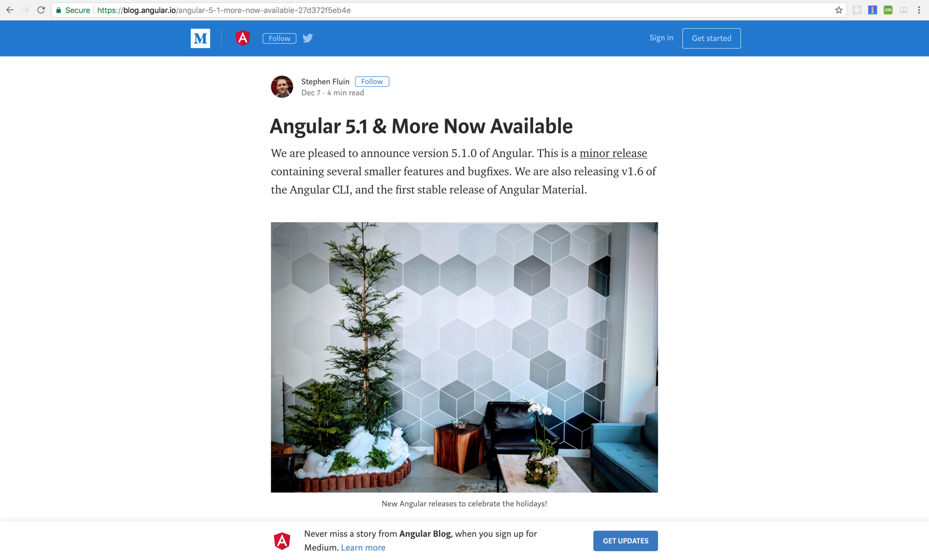Screen dimensions: 929x560
Task: Go back using the browser back arrow
Action: point(10,10)
